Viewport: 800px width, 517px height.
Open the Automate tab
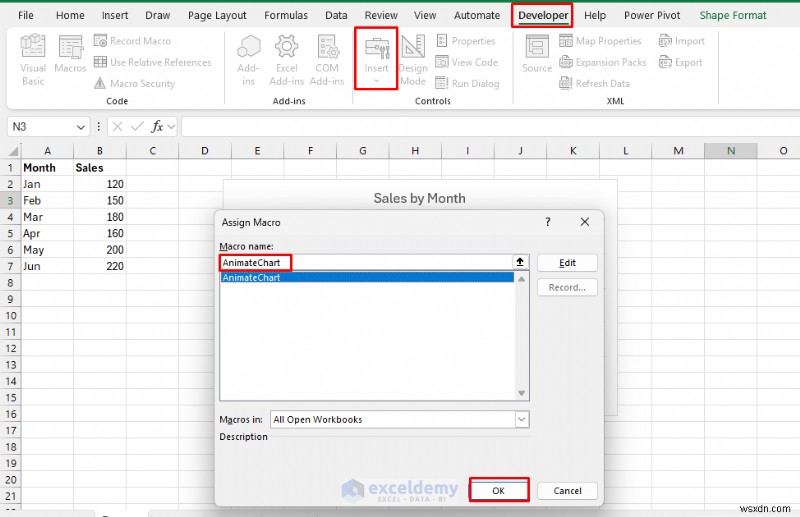477,15
